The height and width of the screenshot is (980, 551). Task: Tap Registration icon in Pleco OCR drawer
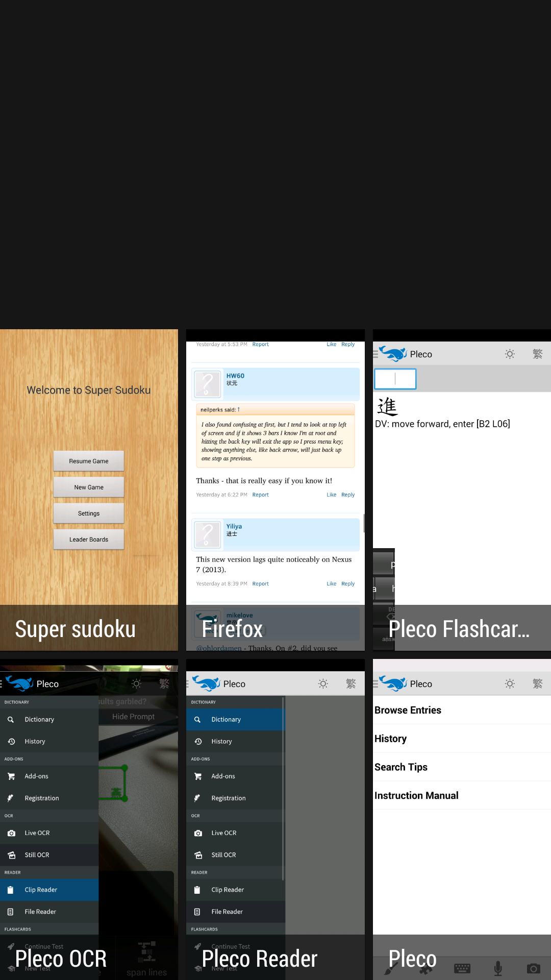[11, 798]
